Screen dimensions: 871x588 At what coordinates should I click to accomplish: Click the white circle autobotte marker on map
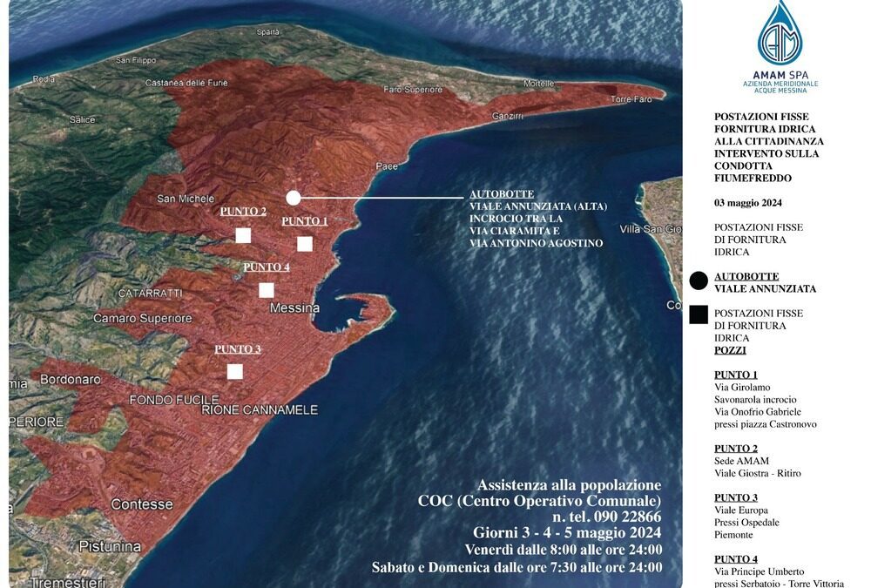pos(294,198)
